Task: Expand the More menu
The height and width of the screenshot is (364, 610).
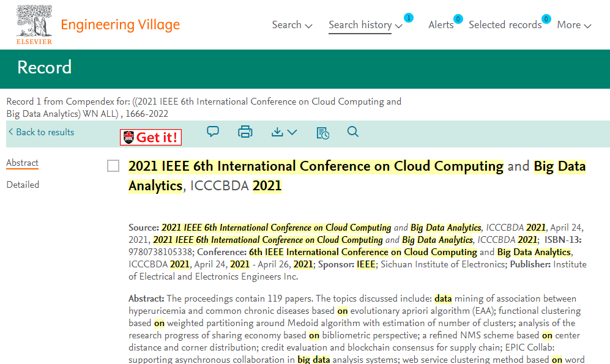Action: (574, 25)
